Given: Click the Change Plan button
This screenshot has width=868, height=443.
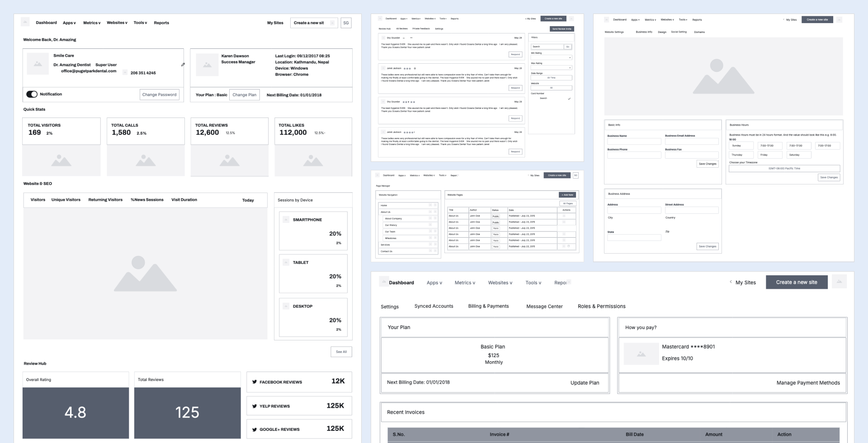Looking at the screenshot, I should 244,94.
